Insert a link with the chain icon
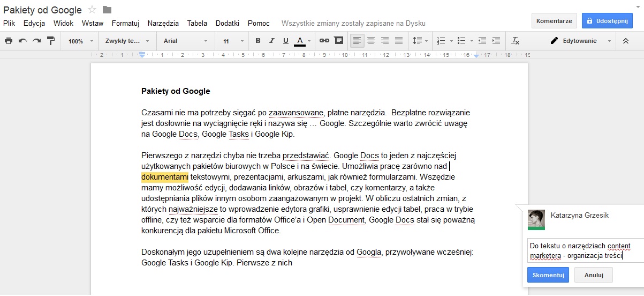 (x=324, y=41)
